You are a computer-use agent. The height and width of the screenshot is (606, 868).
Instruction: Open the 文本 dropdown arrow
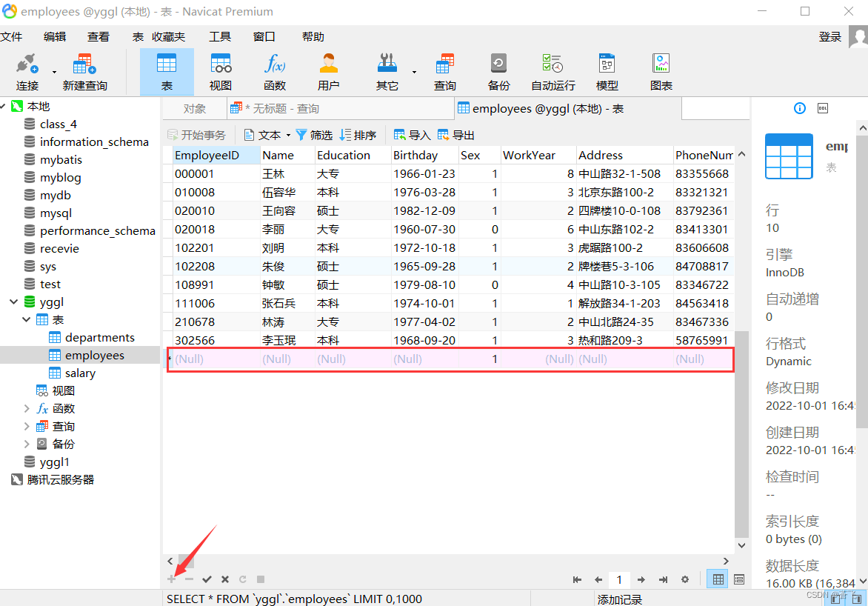pyautogui.click(x=290, y=134)
